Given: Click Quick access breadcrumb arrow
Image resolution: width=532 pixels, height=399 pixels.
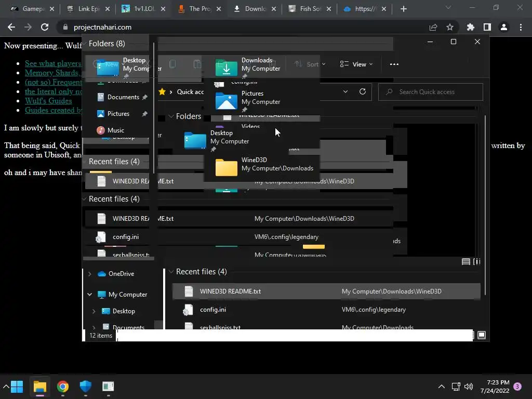Looking at the screenshot, I should (x=170, y=91).
